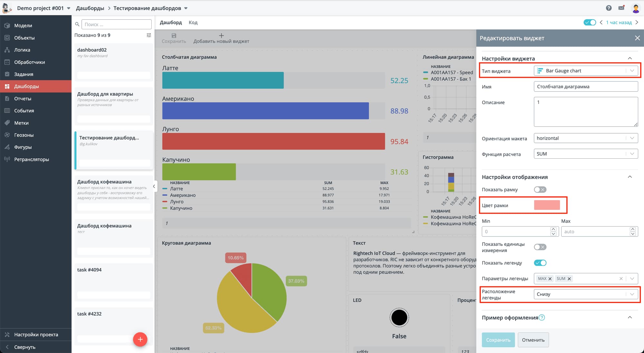This screenshot has height=353, width=644.
Task: Toggle the 'Показать рамку' switch
Action: 540,190
